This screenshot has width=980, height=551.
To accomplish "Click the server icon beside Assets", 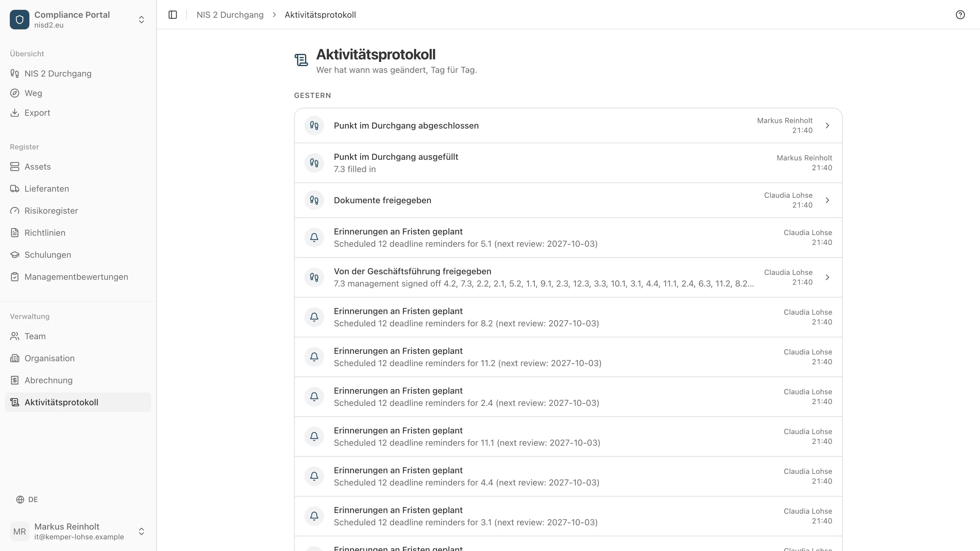I will [x=14, y=167].
